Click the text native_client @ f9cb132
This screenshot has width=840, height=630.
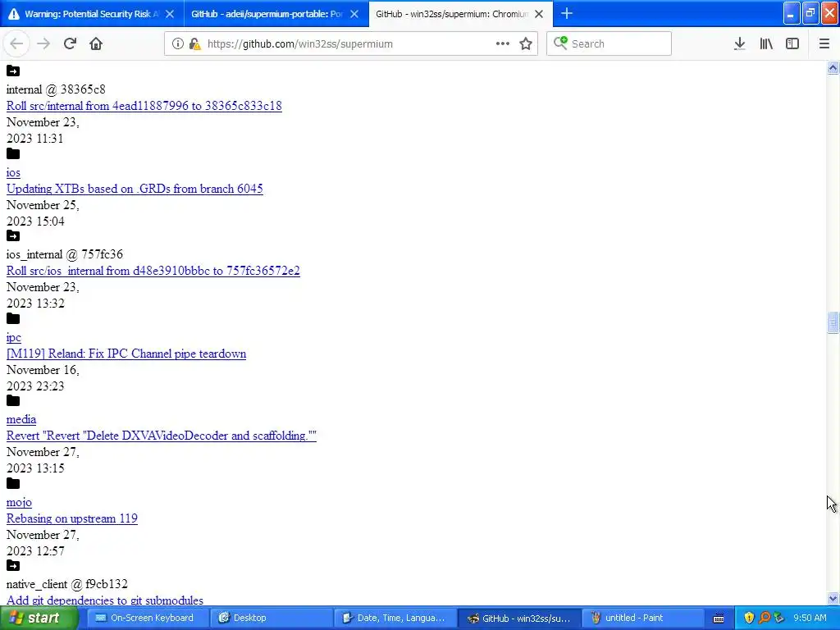67,584
